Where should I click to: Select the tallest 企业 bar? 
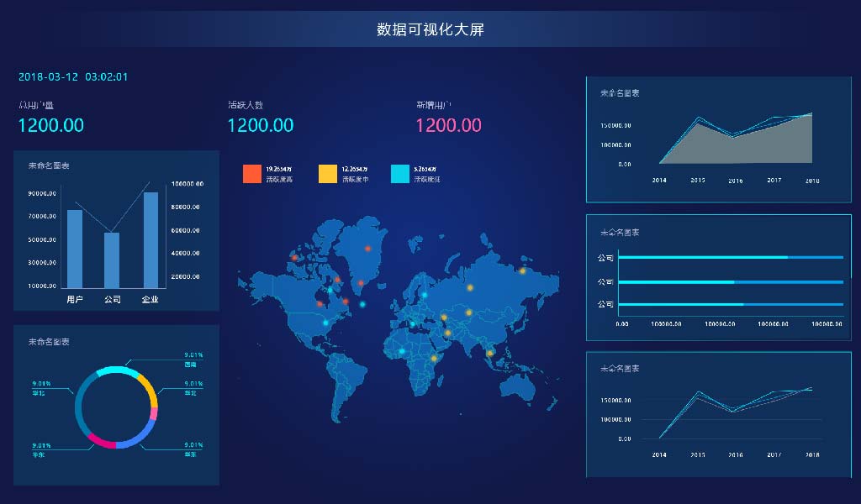(151, 240)
